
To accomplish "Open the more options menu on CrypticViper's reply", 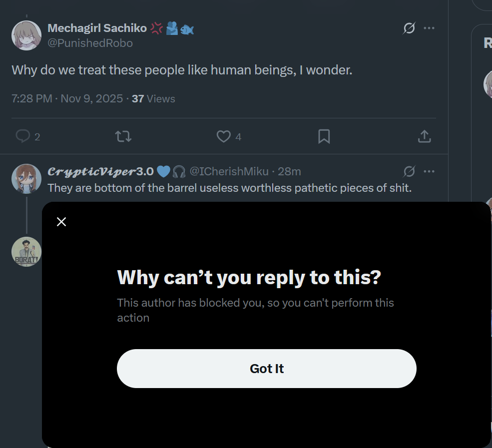I will [429, 172].
